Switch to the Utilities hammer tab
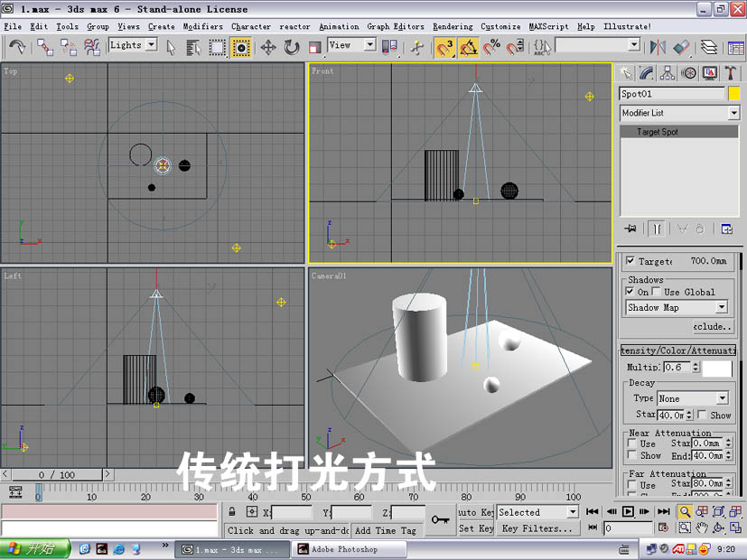This screenshot has height=560, width=747. 731,73
